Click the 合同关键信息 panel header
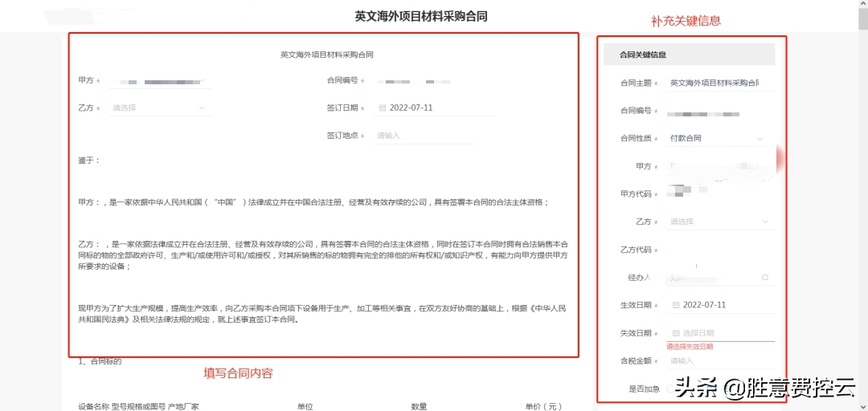 click(690, 55)
